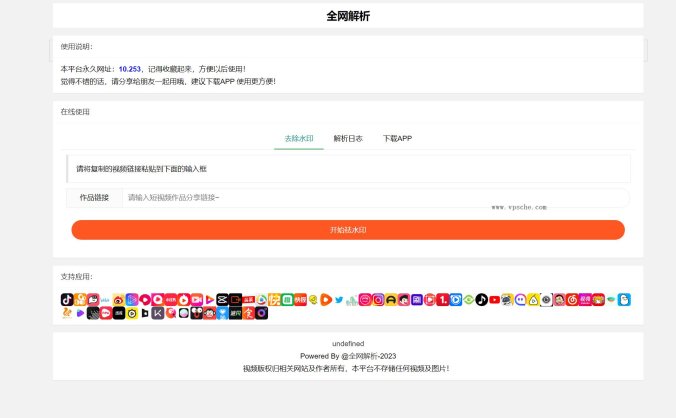Select the 去除水印 tab
Screen dimensions: 676x418
click(x=299, y=138)
